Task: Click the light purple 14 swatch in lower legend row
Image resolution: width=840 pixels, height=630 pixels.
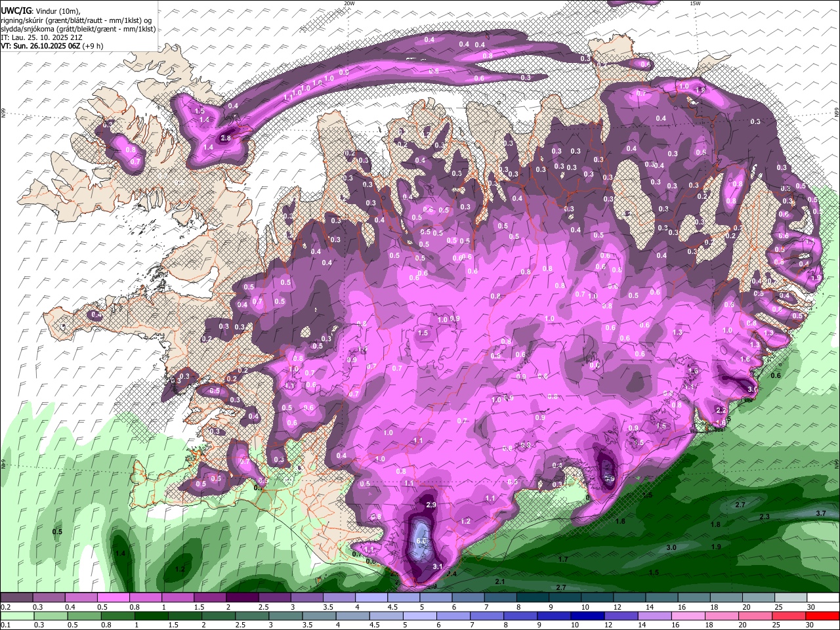Action: click(x=654, y=616)
